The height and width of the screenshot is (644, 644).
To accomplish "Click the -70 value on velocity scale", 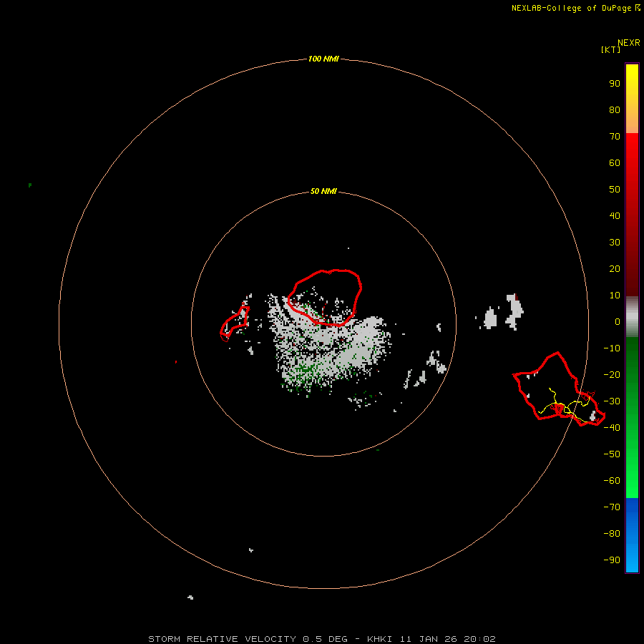I will pos(612,507).
